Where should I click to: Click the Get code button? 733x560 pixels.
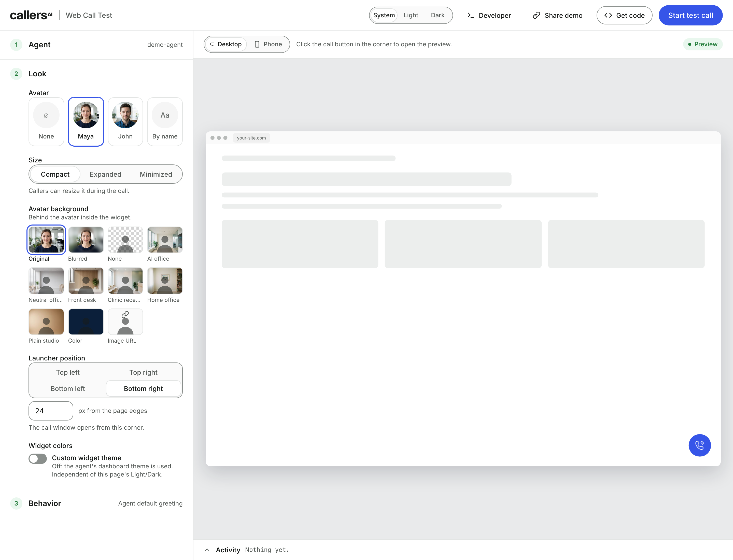pyautogui.click(x=624, y=15)
